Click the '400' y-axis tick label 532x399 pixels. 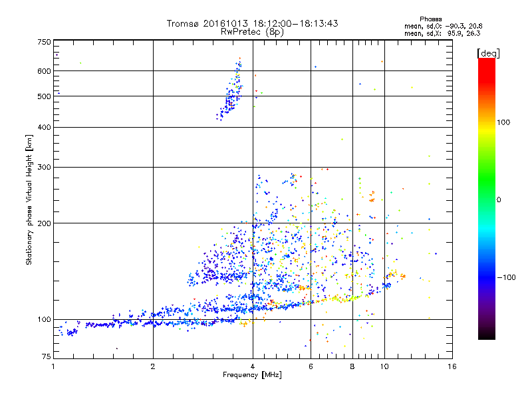point(45,127)
